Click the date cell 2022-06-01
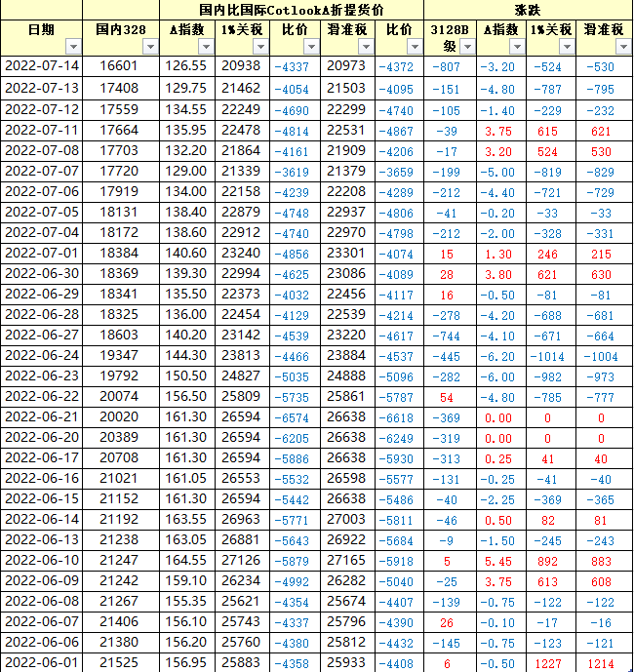 tap(42, 662)
